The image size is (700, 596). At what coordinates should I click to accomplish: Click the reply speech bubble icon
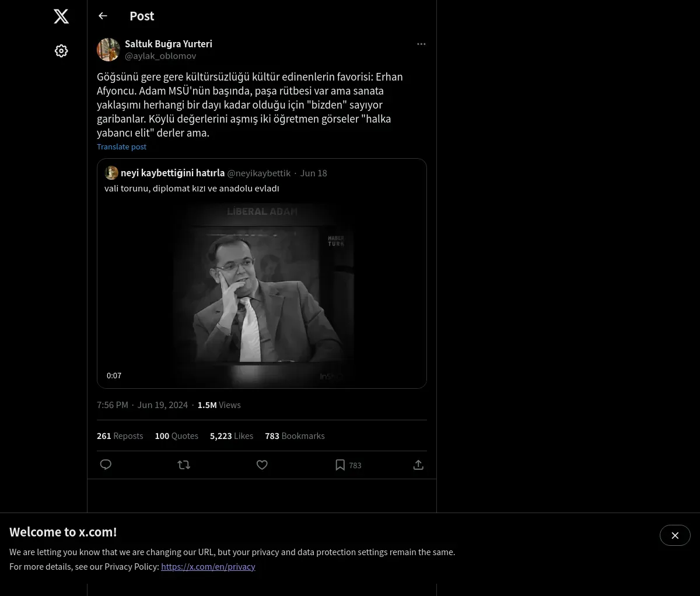[106, 465]
